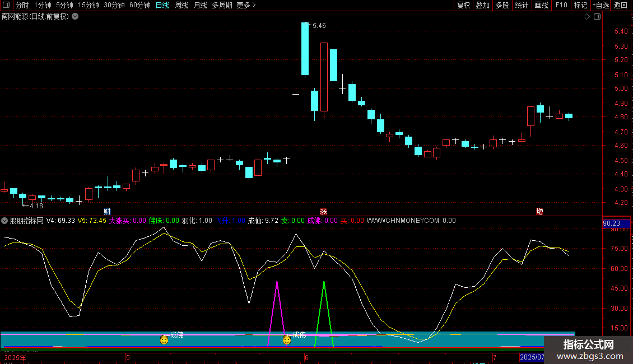633x364 pixels.
Task: Click the red 涨 marker on the timeline
Action: [323, 211]
